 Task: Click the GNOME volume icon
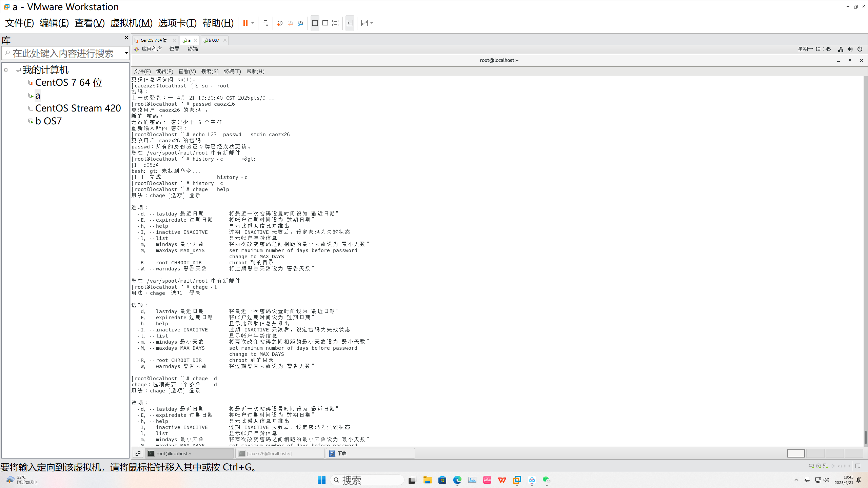850,49
